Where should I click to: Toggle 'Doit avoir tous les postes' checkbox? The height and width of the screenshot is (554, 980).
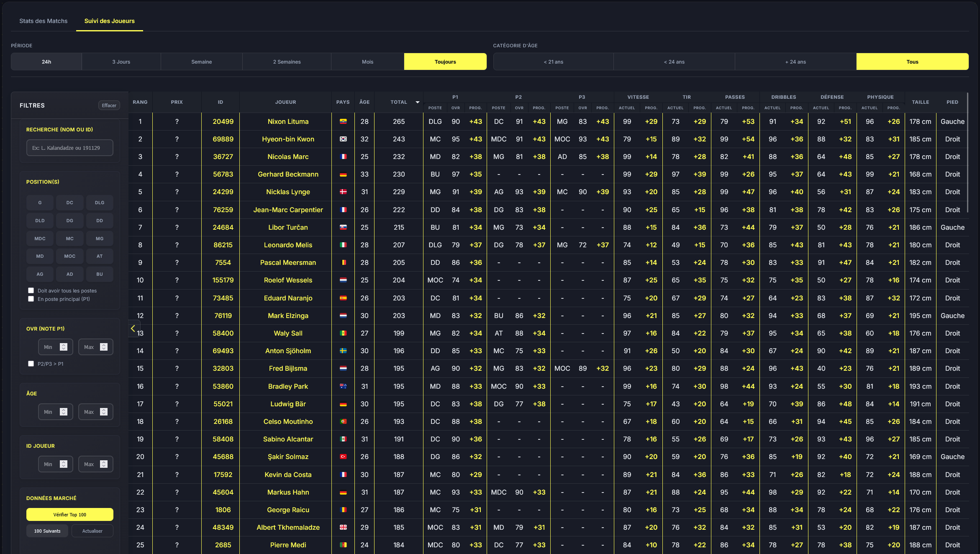pyautogui.click(x=31, y=290)
